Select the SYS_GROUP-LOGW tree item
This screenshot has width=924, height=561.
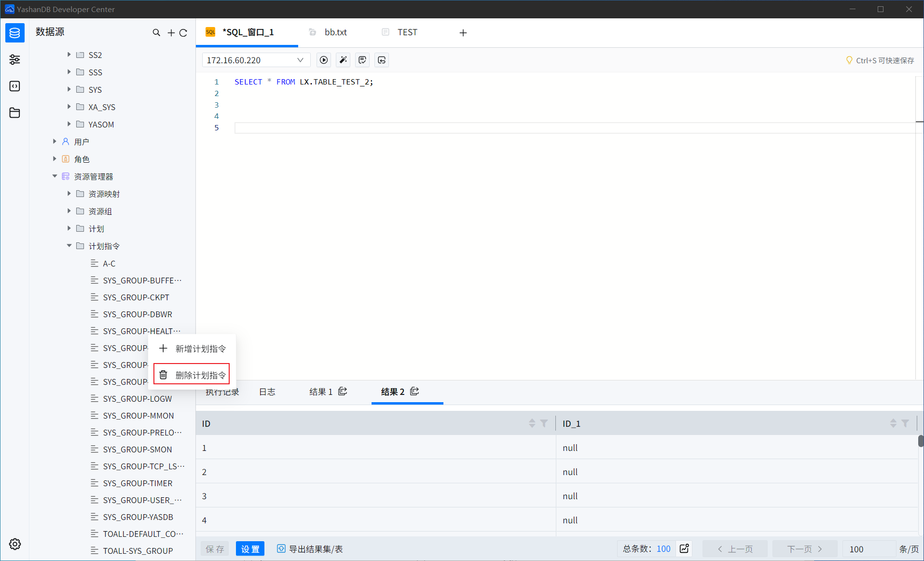(x=137, y=399)
